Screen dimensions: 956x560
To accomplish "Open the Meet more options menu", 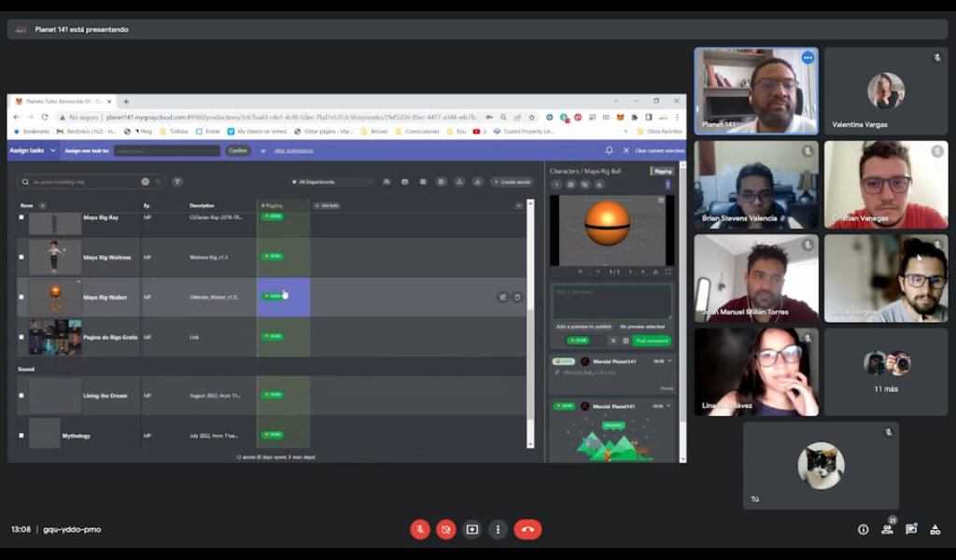I will click(499, 529).
